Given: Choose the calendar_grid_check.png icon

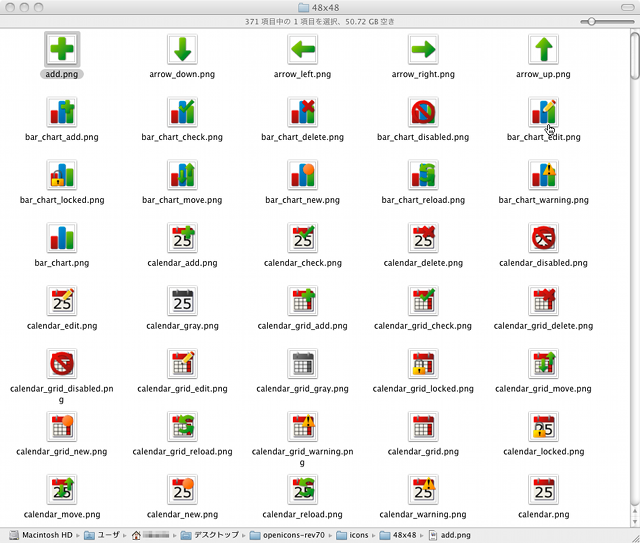Looking at the screenshot, I should (x=423, y=301).
